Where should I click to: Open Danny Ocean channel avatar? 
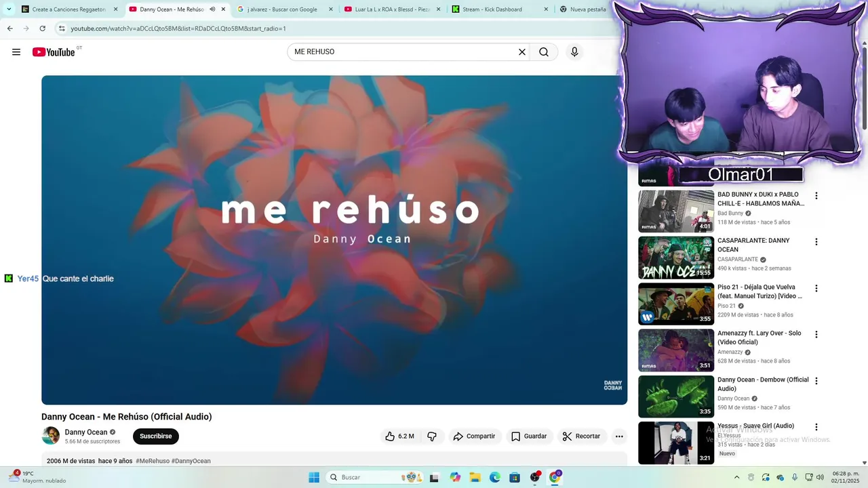[51, 436]
